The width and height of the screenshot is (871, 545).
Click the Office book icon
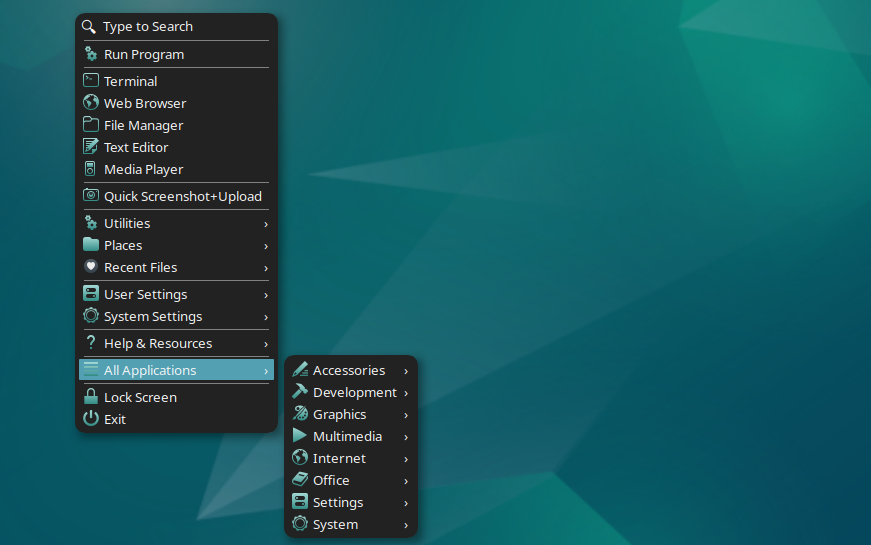300,479
